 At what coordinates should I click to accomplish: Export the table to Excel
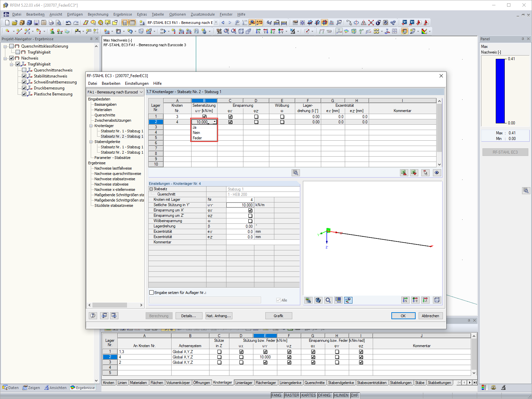[x=404, y=173]
